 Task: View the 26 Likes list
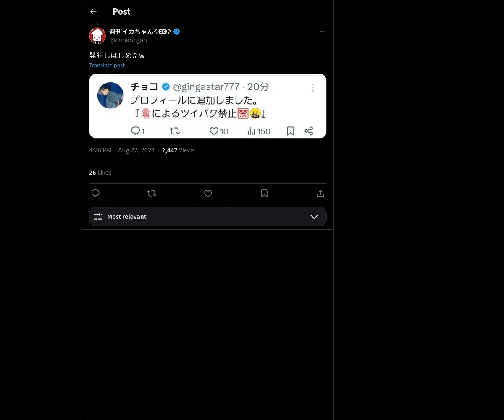click(x=100, y=173)
